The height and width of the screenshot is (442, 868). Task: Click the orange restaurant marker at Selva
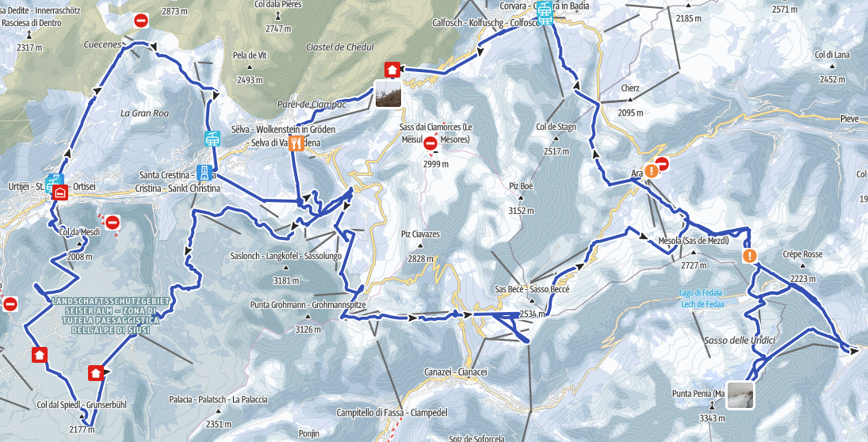(296, 143)
